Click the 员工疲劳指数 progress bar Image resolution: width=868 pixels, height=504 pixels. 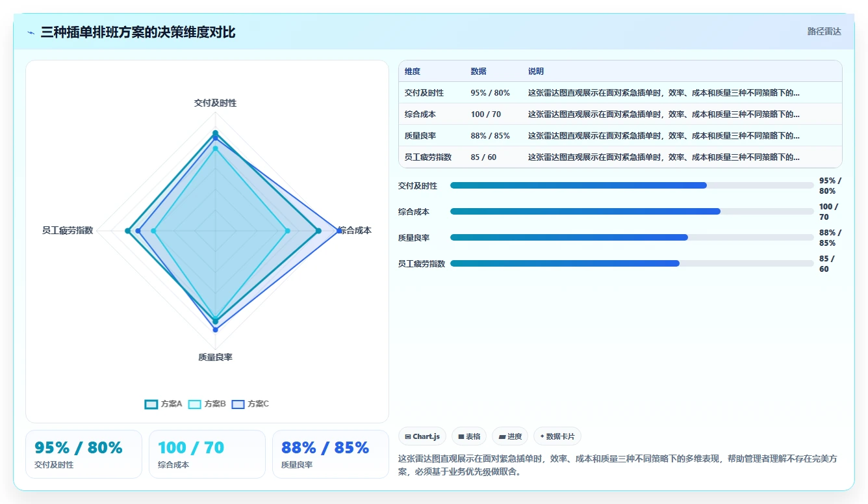click(632, 263)
